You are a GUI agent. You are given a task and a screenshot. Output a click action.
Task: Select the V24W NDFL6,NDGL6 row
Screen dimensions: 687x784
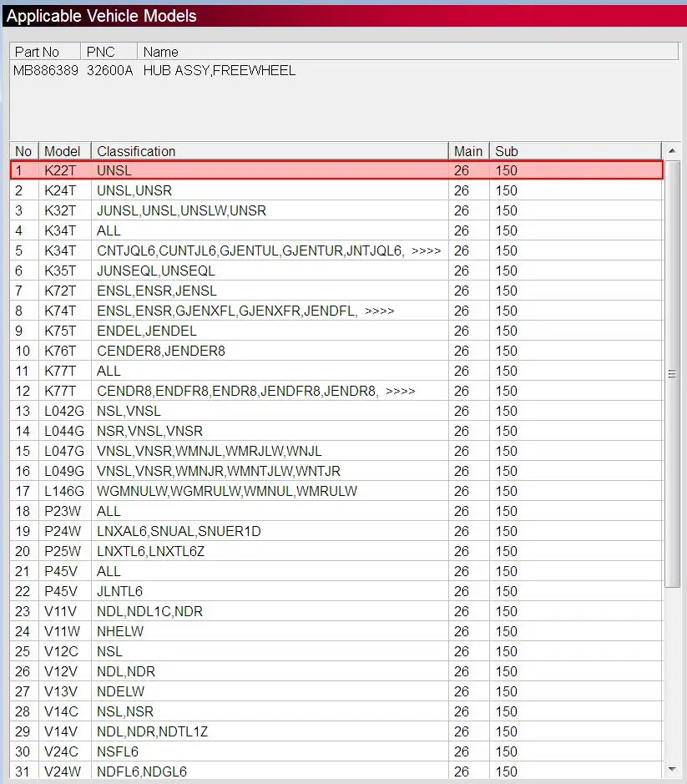click(336, 771)
